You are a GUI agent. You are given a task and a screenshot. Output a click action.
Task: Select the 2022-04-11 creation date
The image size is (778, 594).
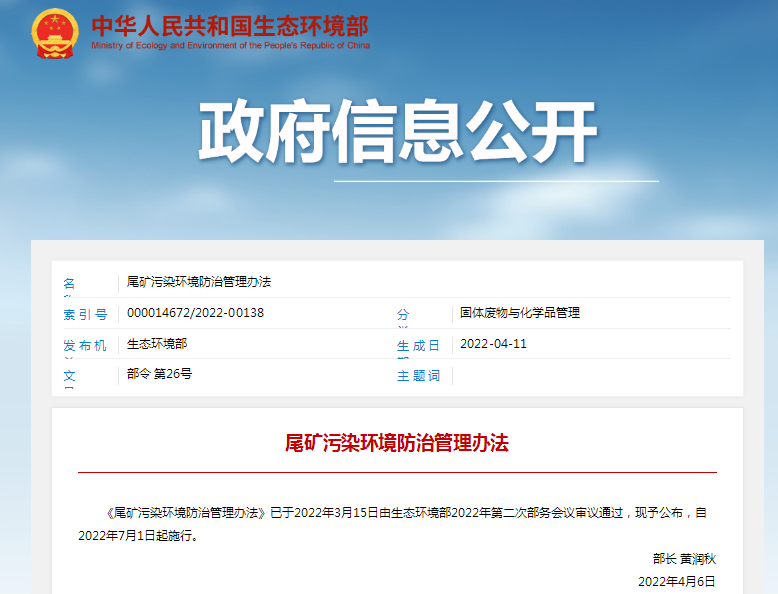click(x=493, y=344)
